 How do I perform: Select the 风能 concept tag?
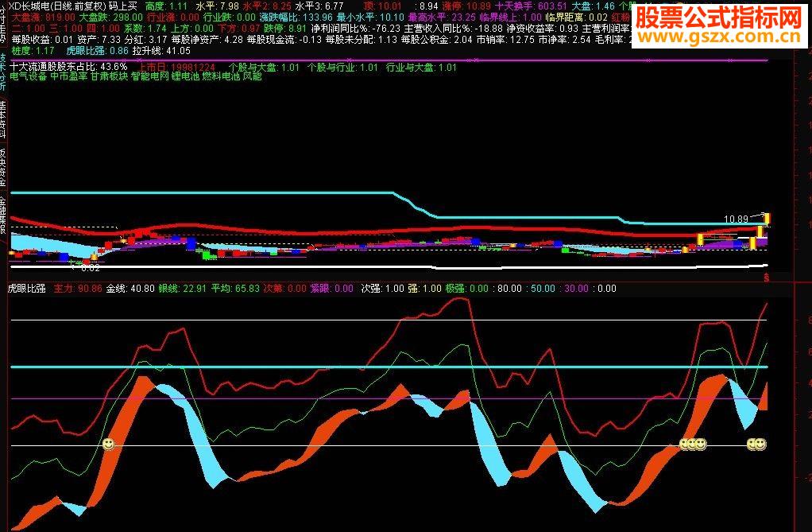252,76
